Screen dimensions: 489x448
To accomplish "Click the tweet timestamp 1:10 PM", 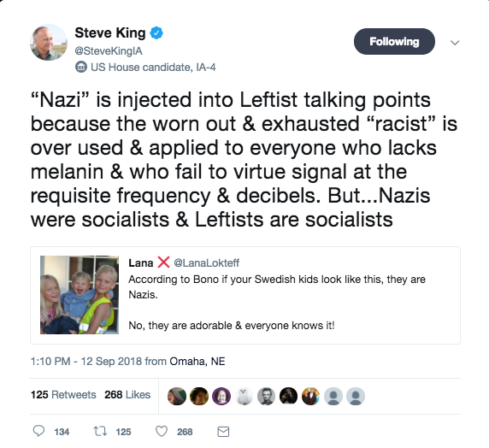I will [50, 362].
